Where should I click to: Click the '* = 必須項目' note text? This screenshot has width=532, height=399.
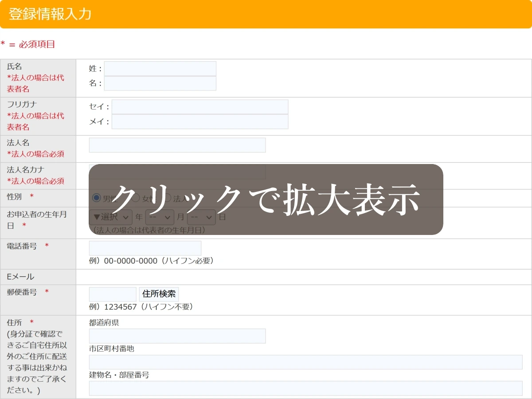pyautogui.click(x=28, y=44)
